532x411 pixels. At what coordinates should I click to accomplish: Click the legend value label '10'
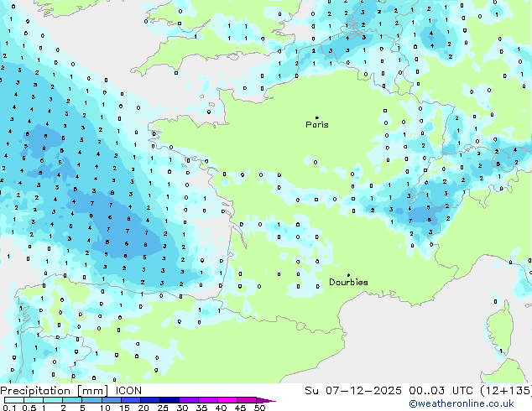pos(105,408)
